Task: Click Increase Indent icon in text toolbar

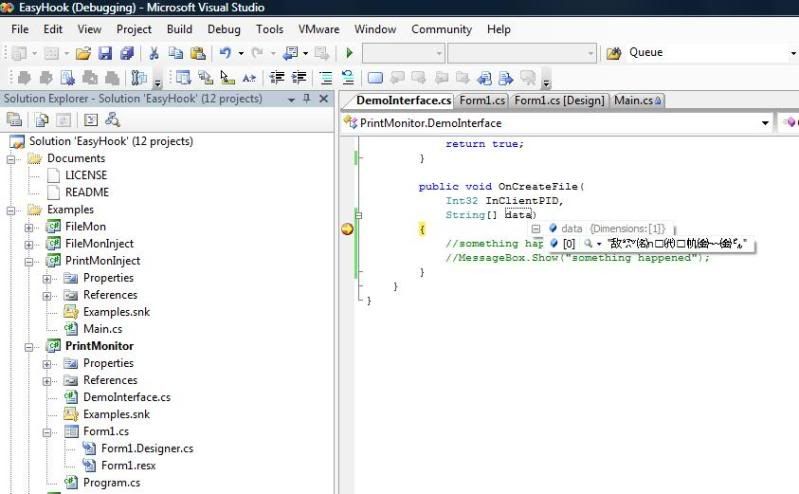Action: (x=299, y=77)
